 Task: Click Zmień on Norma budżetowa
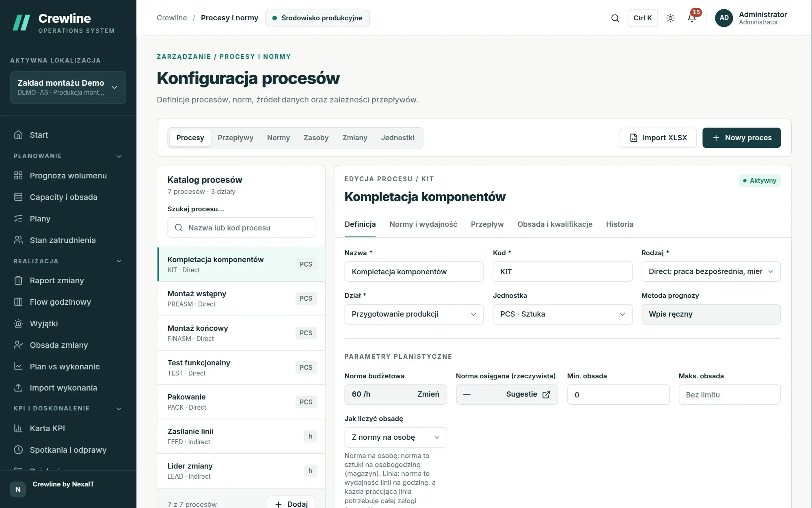coord(428,394)
